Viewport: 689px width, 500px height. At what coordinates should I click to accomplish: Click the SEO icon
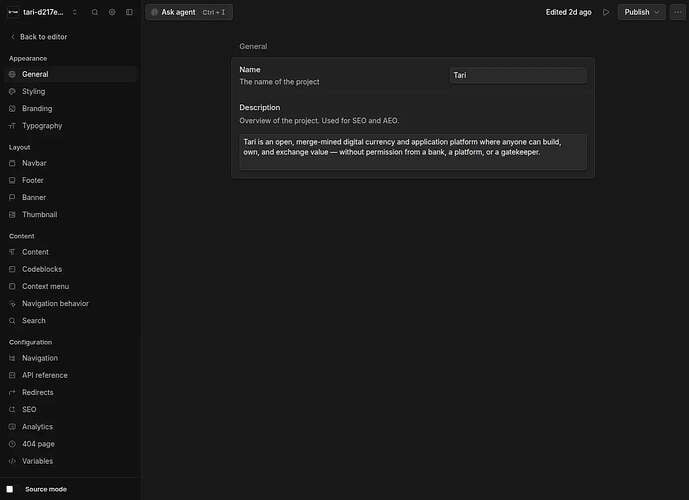tap(12, 409)
